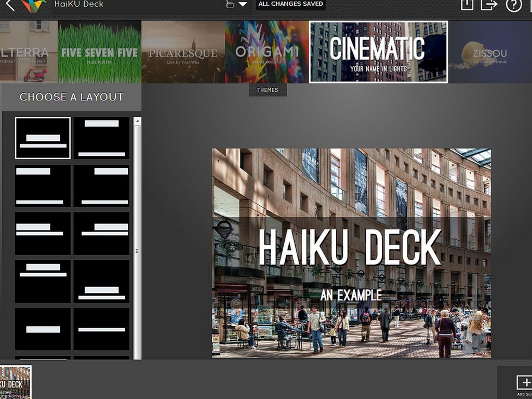Click the An Example subtitle text
The image size is (532, 399).
point(351,294)
